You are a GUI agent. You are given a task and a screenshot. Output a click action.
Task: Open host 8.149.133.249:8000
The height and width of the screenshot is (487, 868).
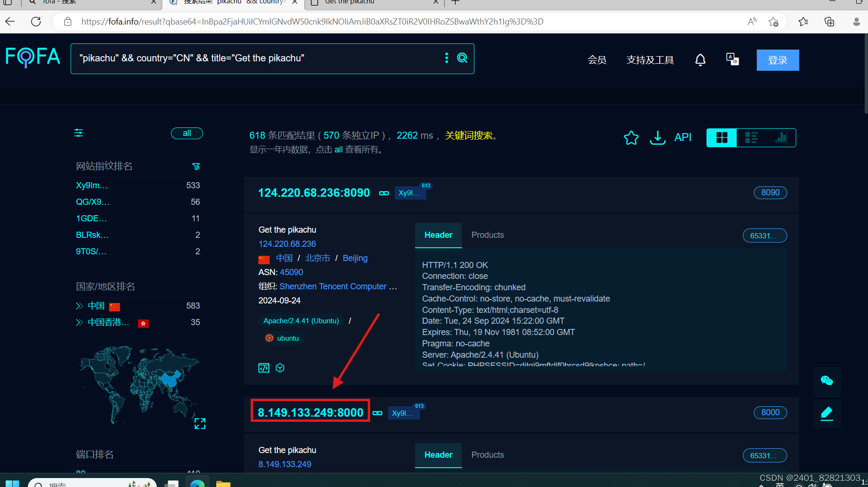[x=311, y=412]
